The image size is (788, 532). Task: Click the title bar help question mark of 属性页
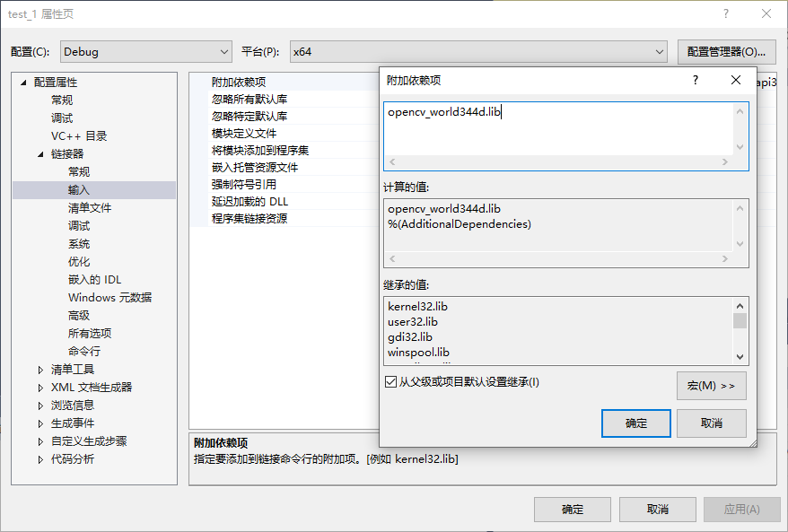coord(726,13)
